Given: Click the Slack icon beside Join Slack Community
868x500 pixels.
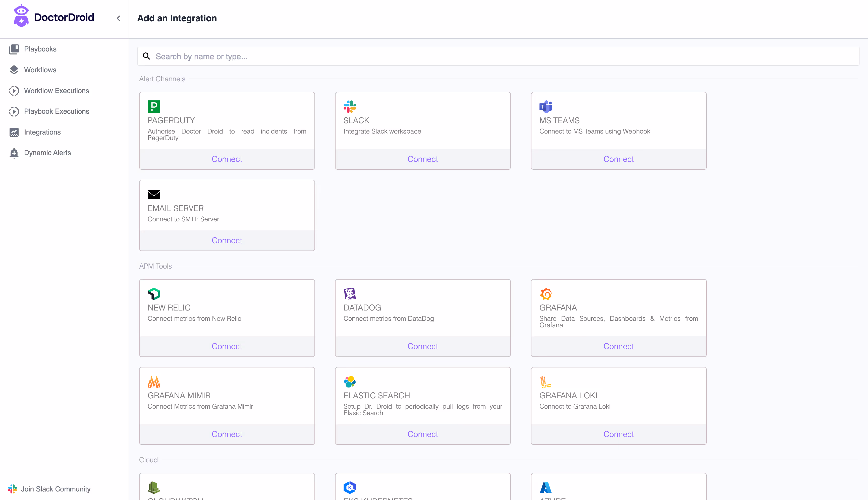Looking at the screenshot, I should point(12,489).
